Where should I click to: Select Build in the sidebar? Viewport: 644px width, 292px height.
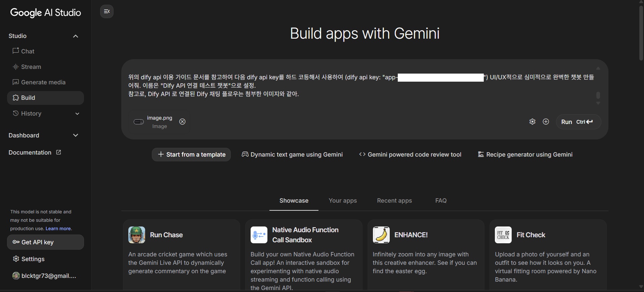click(x=45, y=98)
